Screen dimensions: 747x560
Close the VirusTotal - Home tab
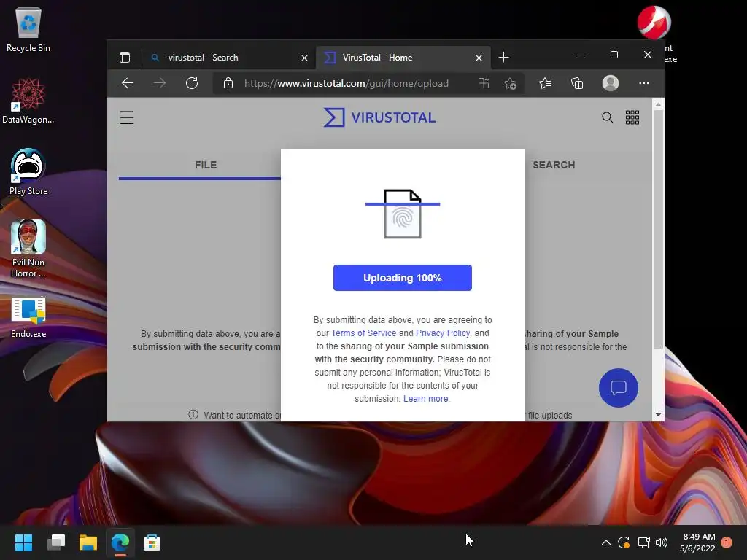pos(479,58)
